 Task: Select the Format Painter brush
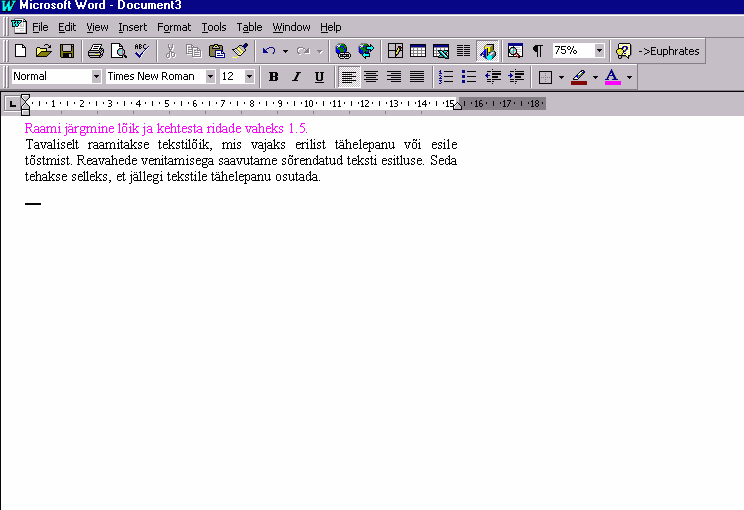(x=240, y=51)
